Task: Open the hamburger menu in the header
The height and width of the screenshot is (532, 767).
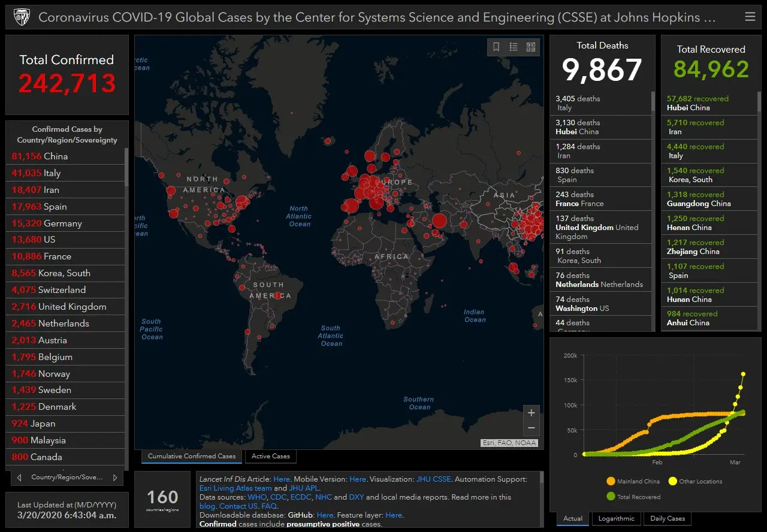Action: tap(750, 17)
